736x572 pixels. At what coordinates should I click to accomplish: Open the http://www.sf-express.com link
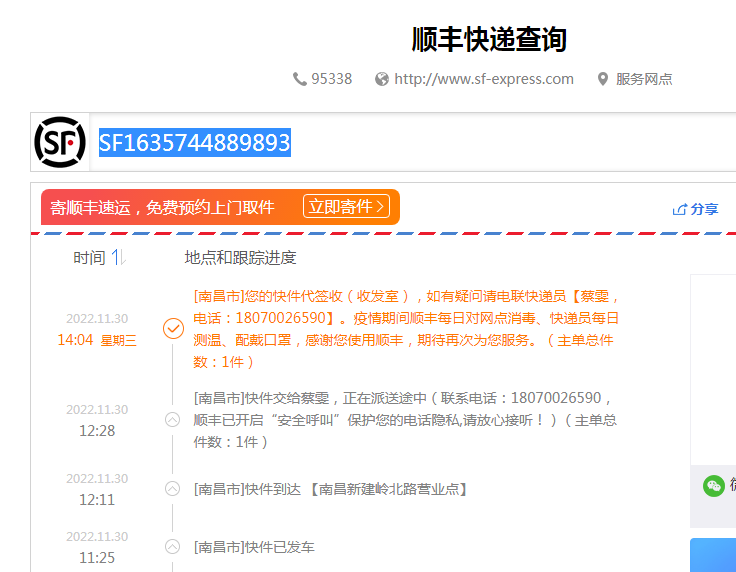(483, 79)
